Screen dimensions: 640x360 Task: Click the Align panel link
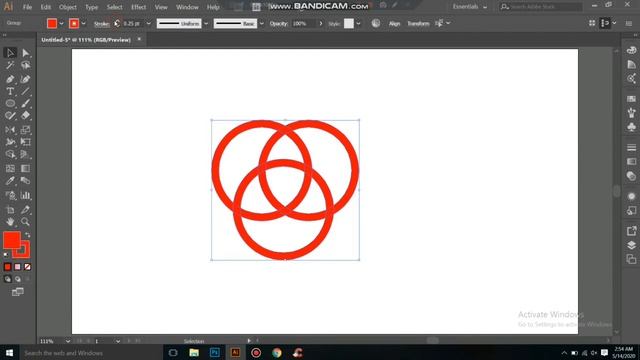394,24
